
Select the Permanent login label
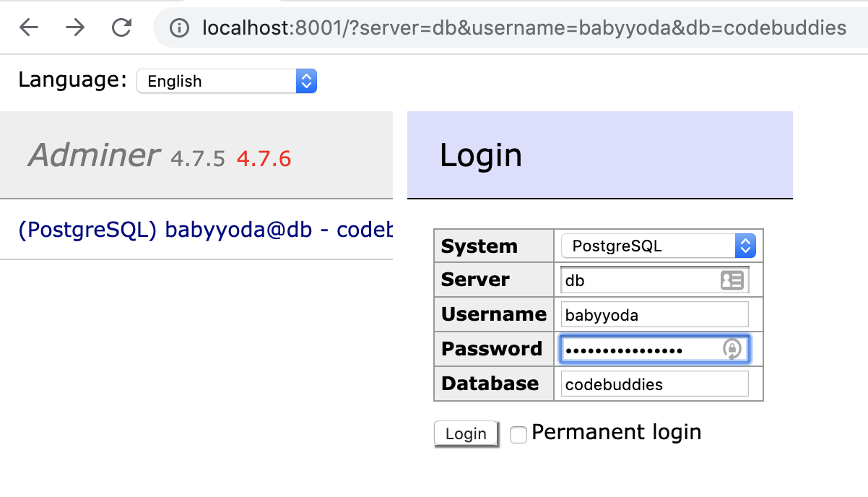(617, 432)
